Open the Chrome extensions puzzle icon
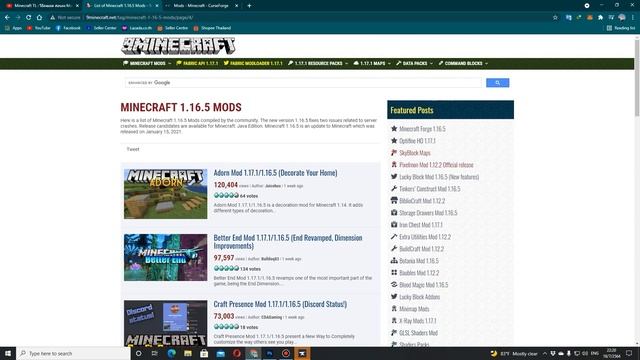Image resolution: width=640 pixels, height=360 pixels. [x=600, y=18]
